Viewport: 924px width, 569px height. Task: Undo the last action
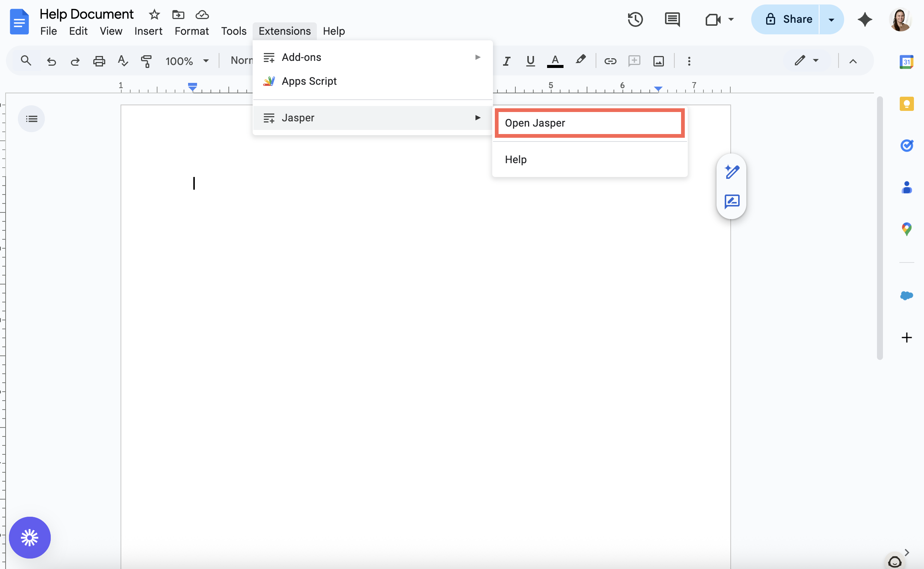coord(51,61)
